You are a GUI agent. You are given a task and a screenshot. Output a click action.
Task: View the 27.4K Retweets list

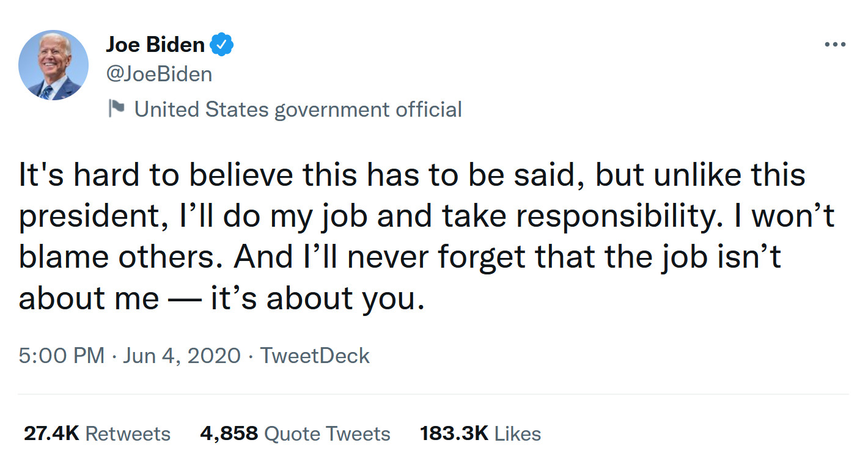[97, 434]
